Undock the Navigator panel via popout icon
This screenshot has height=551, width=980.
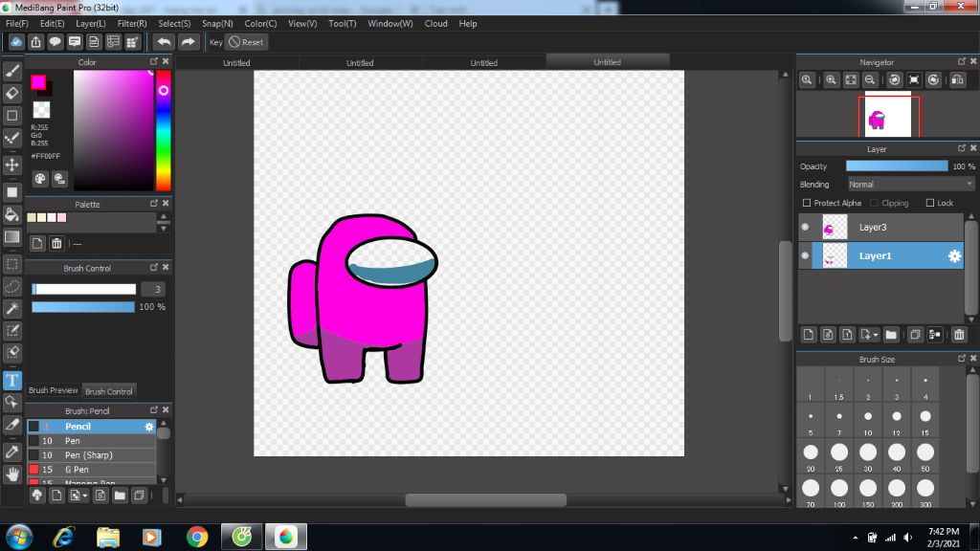coord(961,61)
